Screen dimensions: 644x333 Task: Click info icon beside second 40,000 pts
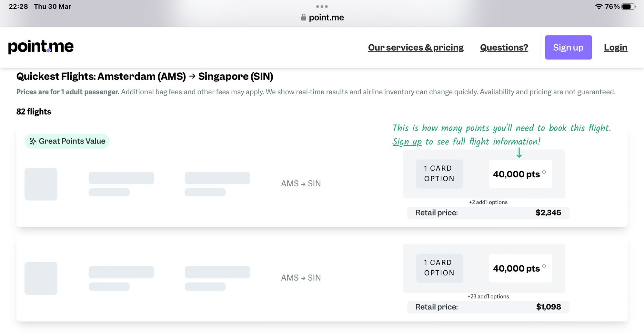pos(544,266)
